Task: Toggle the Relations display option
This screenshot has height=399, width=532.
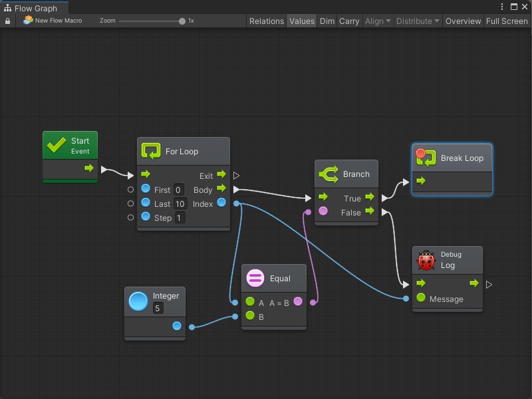Action: [266, 21]
